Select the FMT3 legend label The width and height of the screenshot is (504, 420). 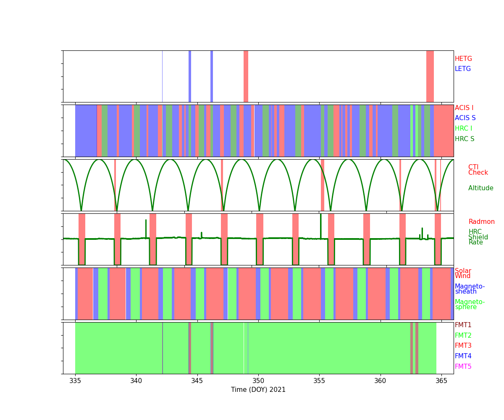click(x=463, y=346)
